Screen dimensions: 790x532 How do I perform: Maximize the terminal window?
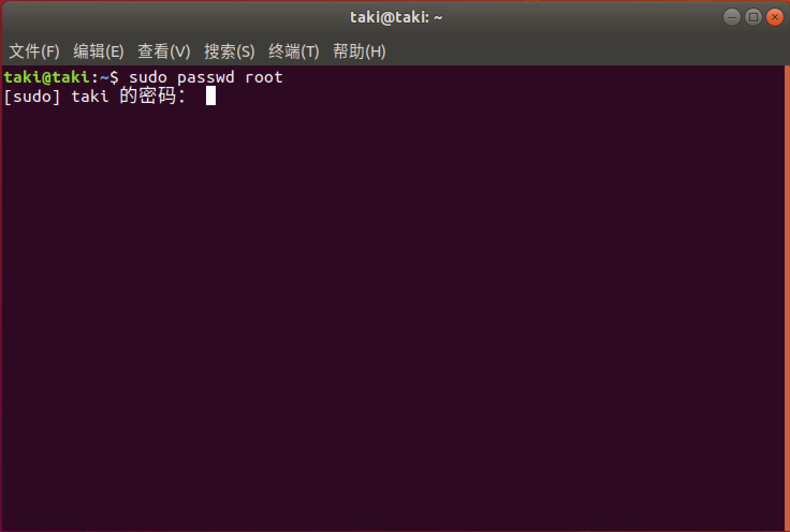754,17
